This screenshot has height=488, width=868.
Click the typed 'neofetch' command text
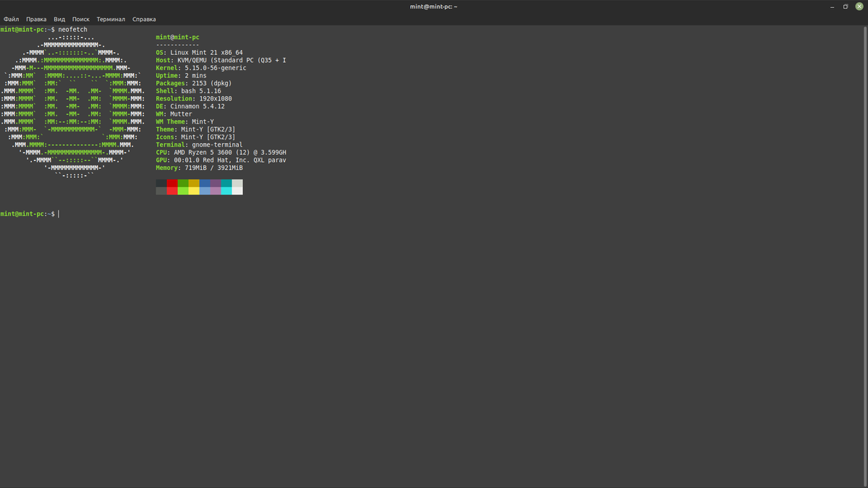tap(73, 29)
